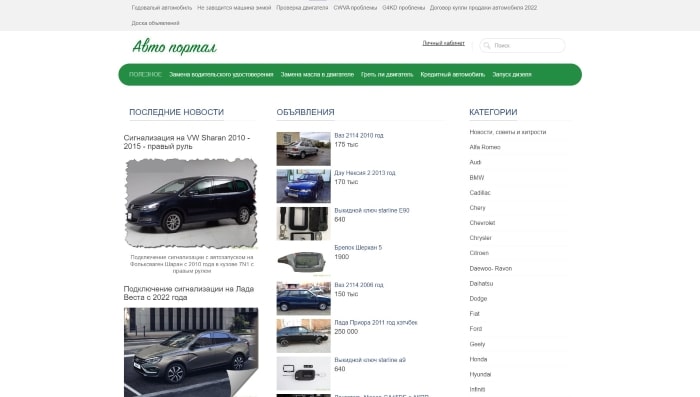Click thumbnail of Ваз 2114 2010 ad

[304, 149]
